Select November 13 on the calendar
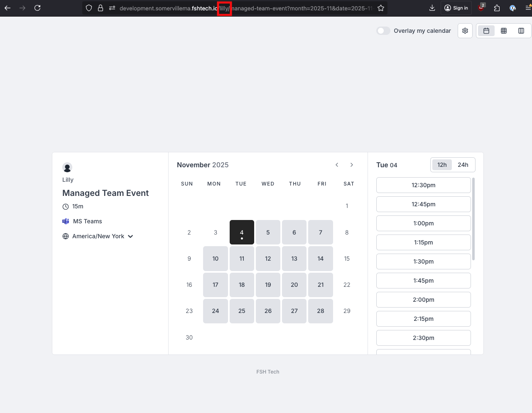Image resolution: width=532 pixels, height=413 pixels. 294,259
